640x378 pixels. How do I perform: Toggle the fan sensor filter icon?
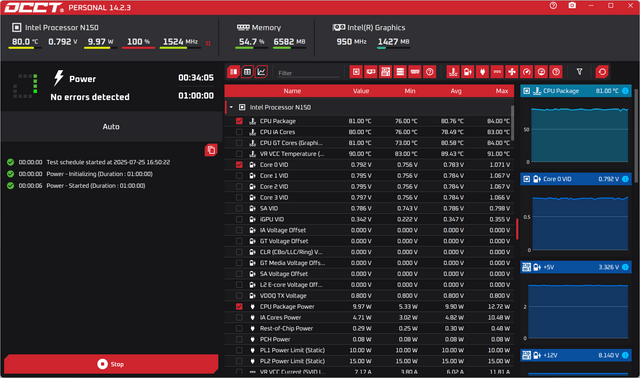511,72
